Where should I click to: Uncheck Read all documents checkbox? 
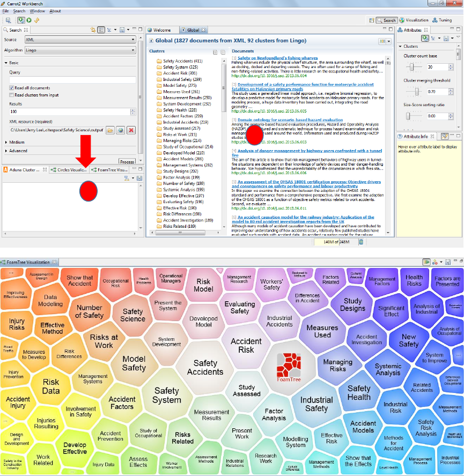click(12, 88)
